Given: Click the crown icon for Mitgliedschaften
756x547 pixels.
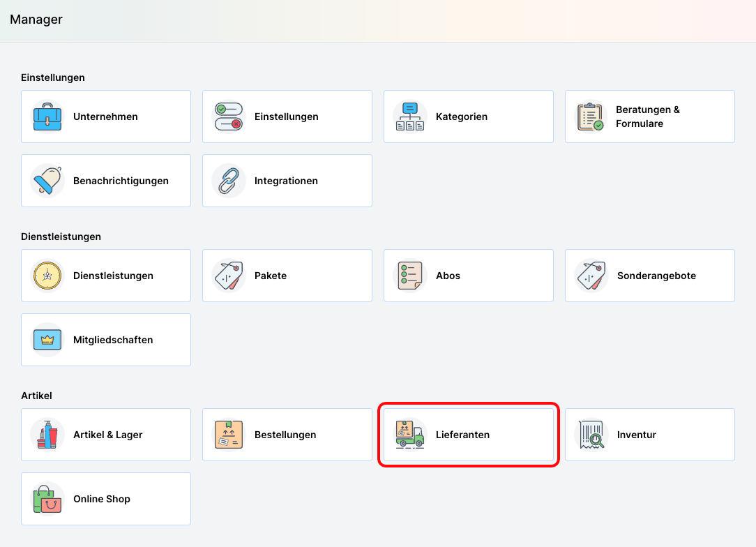Looking at the screenshot, I should (x=47, y=340).
